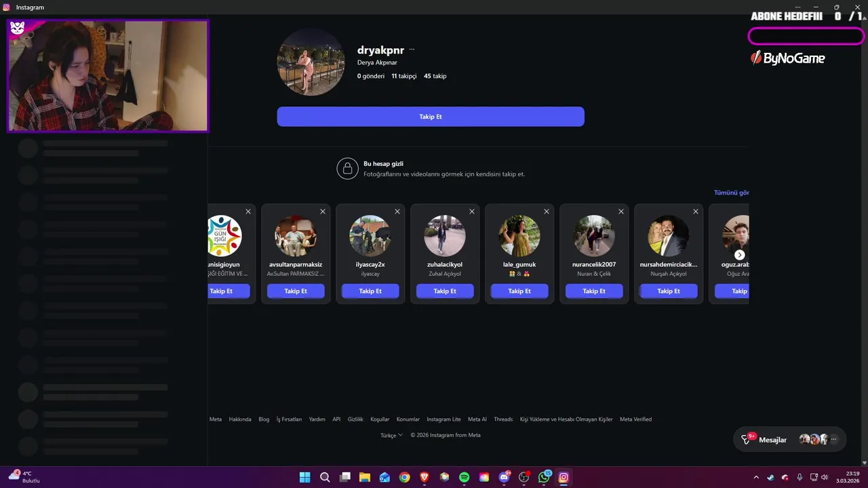Open the three-dot options next to dryakpnr

tap(412, 50)
